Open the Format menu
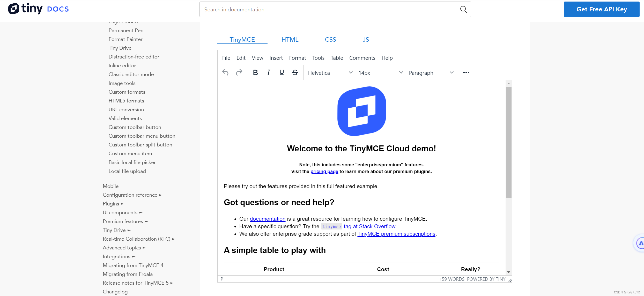 (x=298, y=58)
